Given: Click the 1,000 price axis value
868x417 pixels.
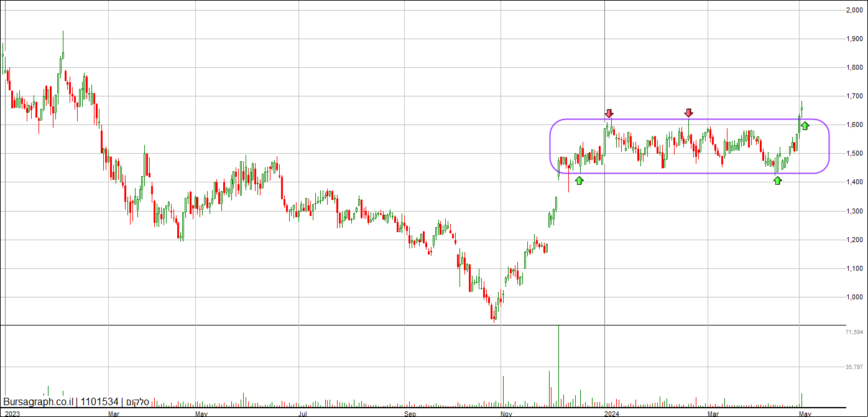Looking at the screenshot, I should tap(854, 298).
